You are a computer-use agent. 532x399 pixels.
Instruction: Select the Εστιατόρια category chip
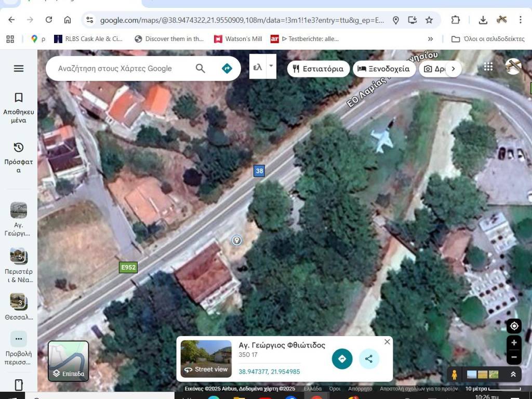(x=318, y=69)
